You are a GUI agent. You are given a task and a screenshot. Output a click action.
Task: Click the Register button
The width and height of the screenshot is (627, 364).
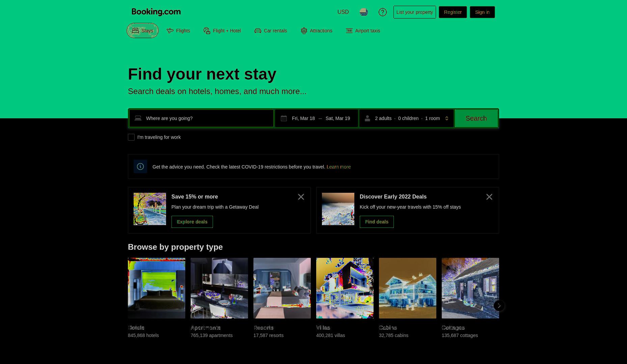click(x=453, y=12)
